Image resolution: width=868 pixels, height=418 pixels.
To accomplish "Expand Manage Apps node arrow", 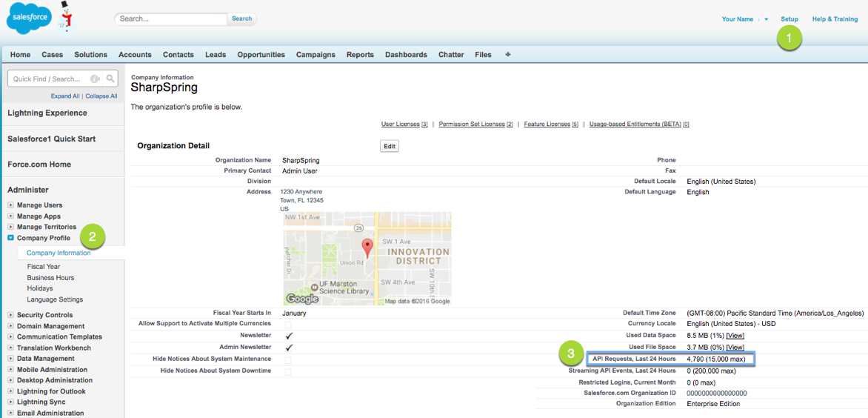I will pos(10,216).
